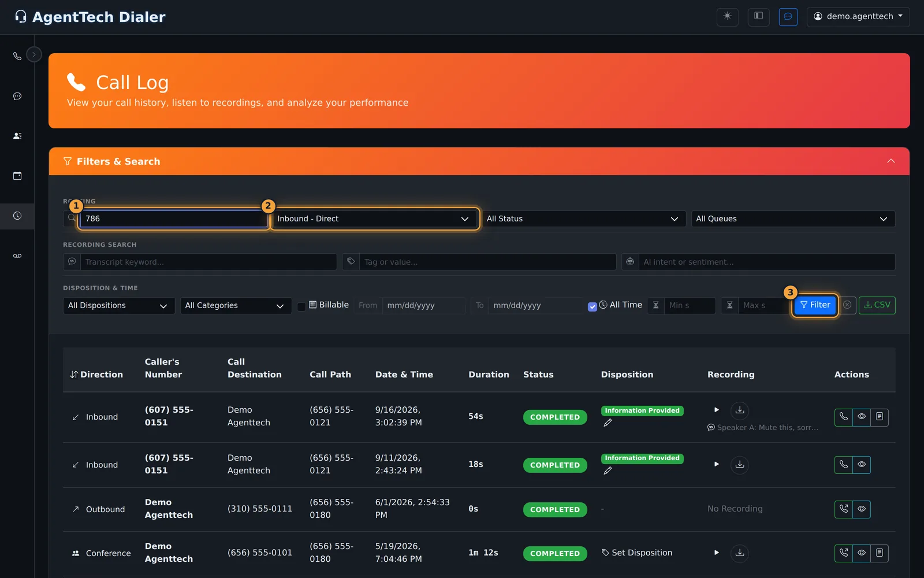Open the chat messages sidebar icon
This screenshot has height=578, width=924.
coord(17,96)
